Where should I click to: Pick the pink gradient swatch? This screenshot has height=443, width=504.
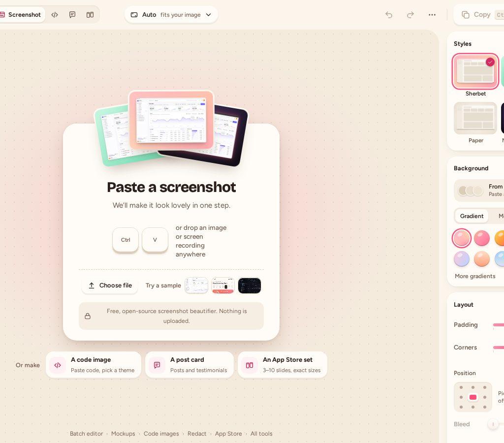point(482,238)
